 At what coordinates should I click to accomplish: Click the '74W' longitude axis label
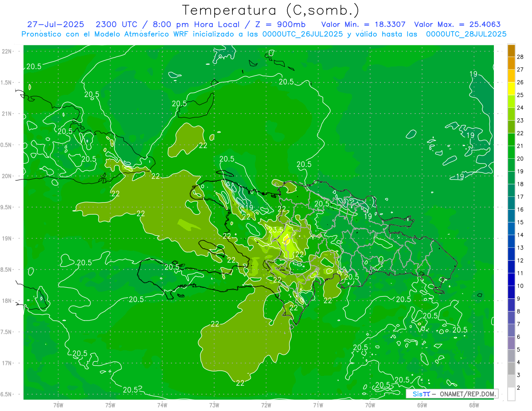coord(162,405)
